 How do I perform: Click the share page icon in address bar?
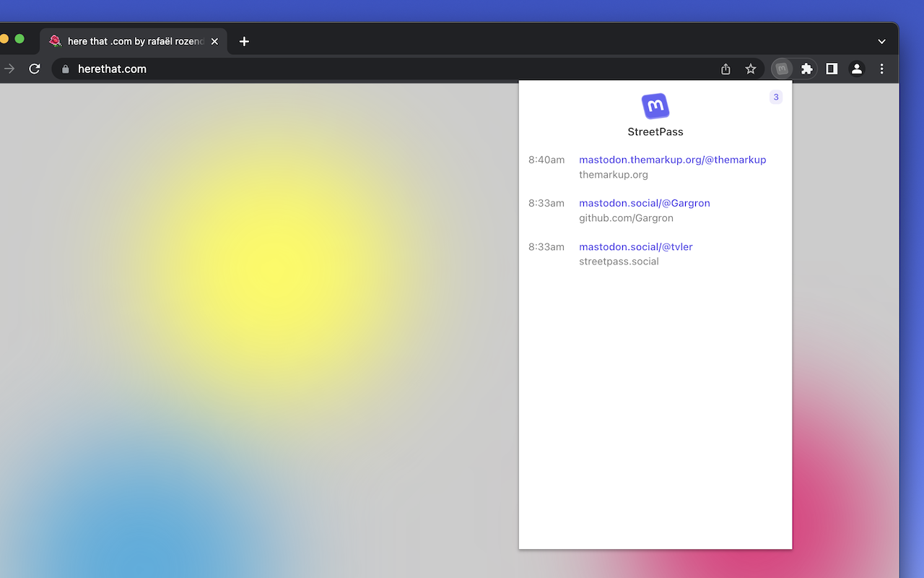[726, 69]
